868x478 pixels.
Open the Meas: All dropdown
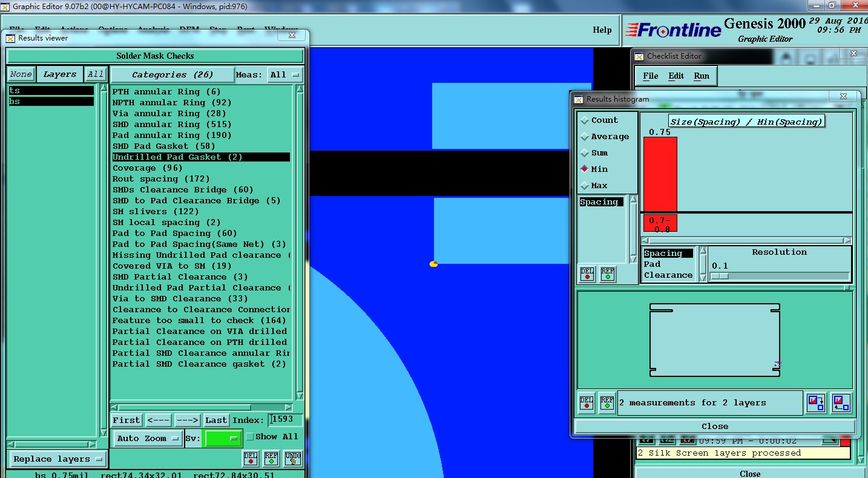pyautogui.click(x=285, y=75)
